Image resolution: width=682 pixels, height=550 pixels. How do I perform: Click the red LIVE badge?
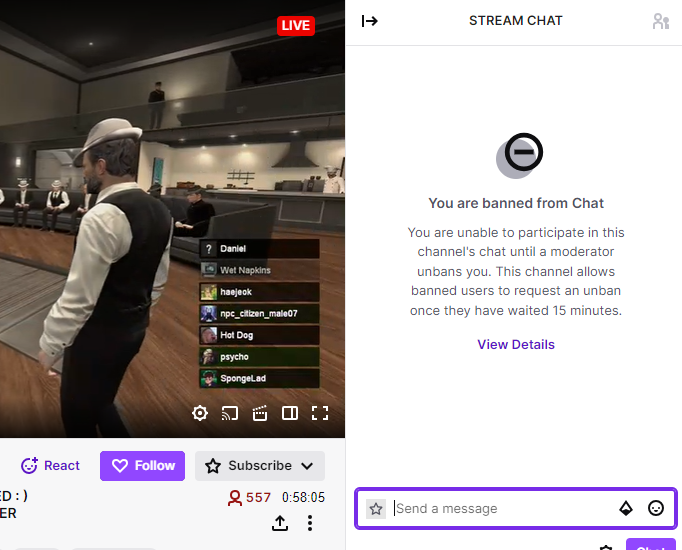tap(296, 26)
